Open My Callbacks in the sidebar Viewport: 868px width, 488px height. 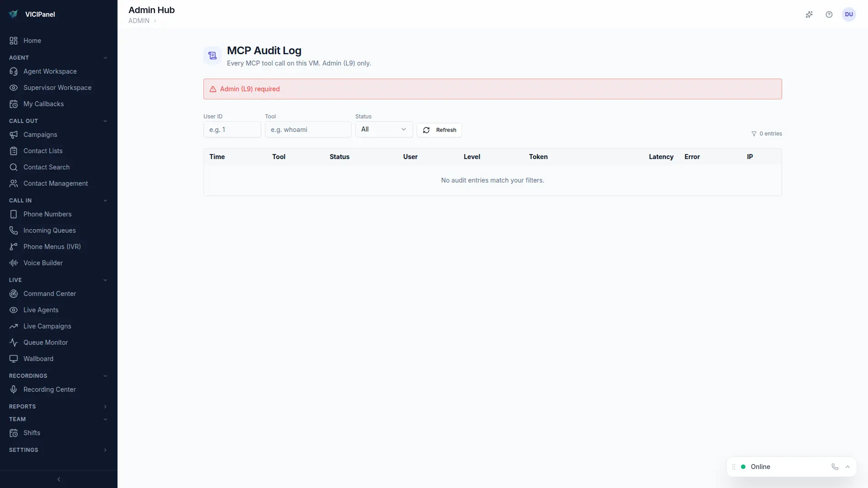pos(43,104)
